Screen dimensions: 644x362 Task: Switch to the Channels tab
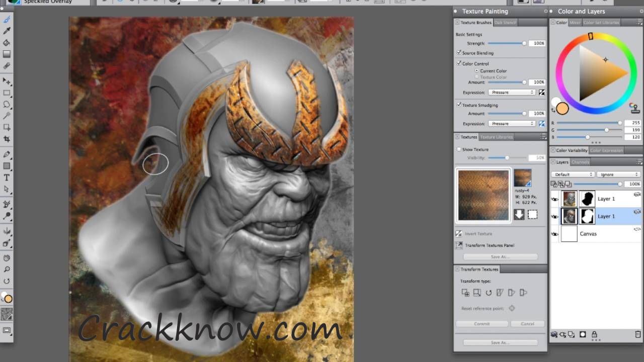pyautogui.click(x=580, y=162)
